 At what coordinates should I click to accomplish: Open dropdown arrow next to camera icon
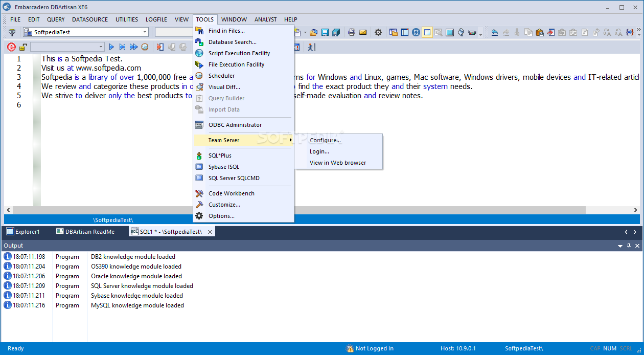480,34
